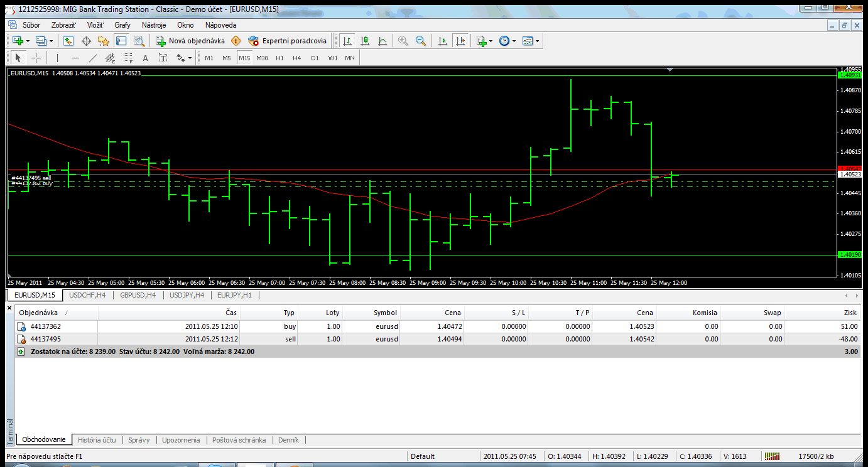
Task: Click the zoom out magnifier icon
Action: 421,41
